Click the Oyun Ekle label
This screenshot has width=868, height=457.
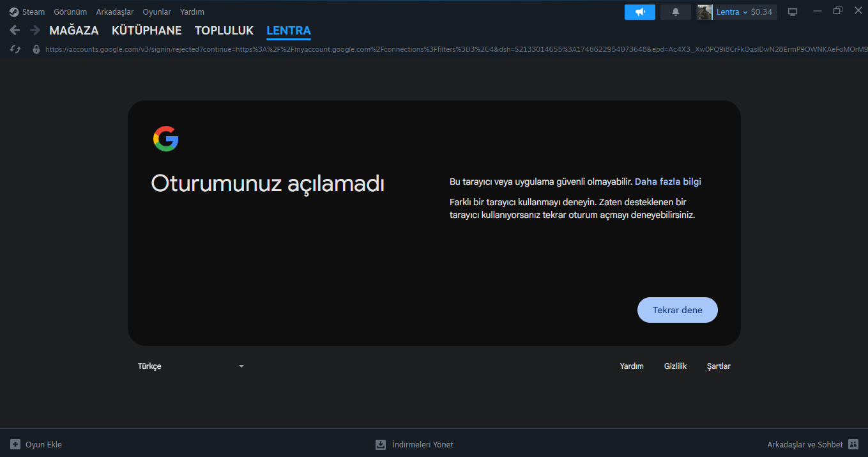[43, 444]
